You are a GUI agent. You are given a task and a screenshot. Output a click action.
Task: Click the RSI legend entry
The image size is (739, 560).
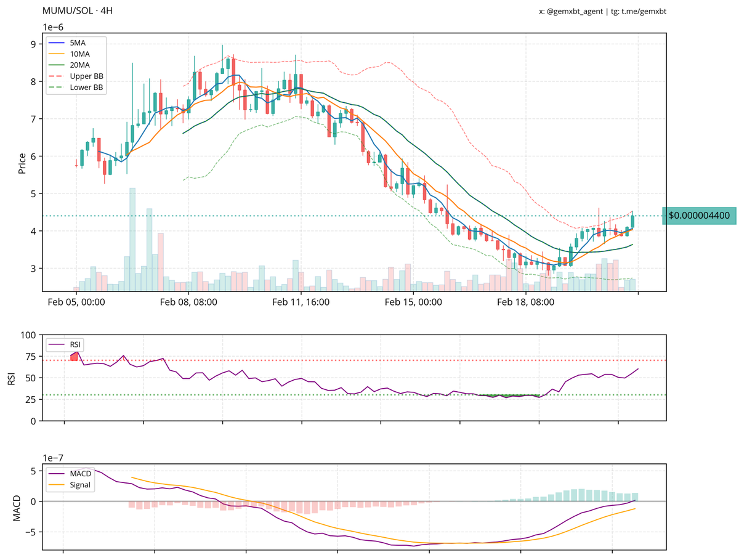[65, 344]
